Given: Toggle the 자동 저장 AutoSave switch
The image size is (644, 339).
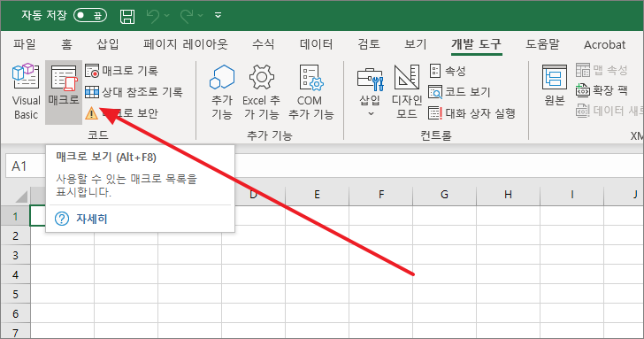Looking at the screenshot, I should click(x=90, y=16).
